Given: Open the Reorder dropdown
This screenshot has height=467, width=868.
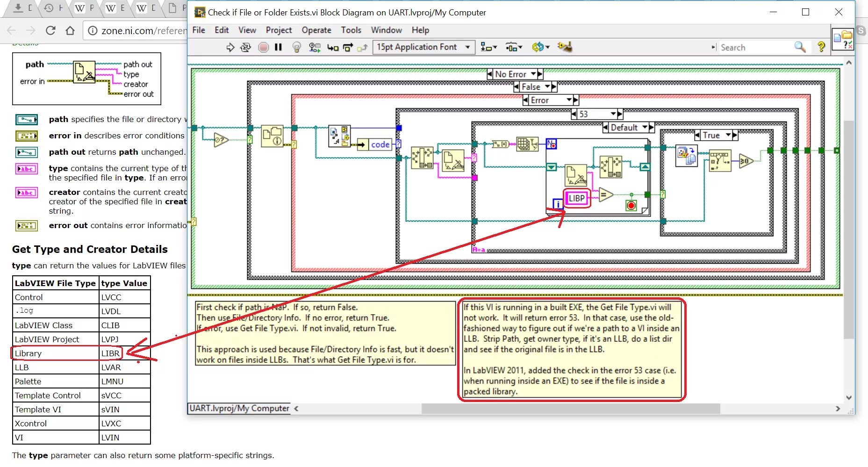Looking at the screenshot, I should [x=541, y=47].
